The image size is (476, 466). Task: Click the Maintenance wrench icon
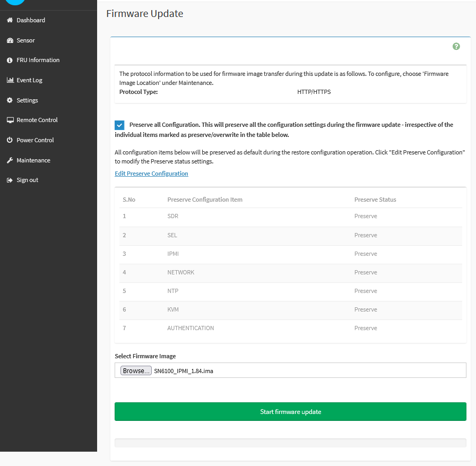click(10, 160)
